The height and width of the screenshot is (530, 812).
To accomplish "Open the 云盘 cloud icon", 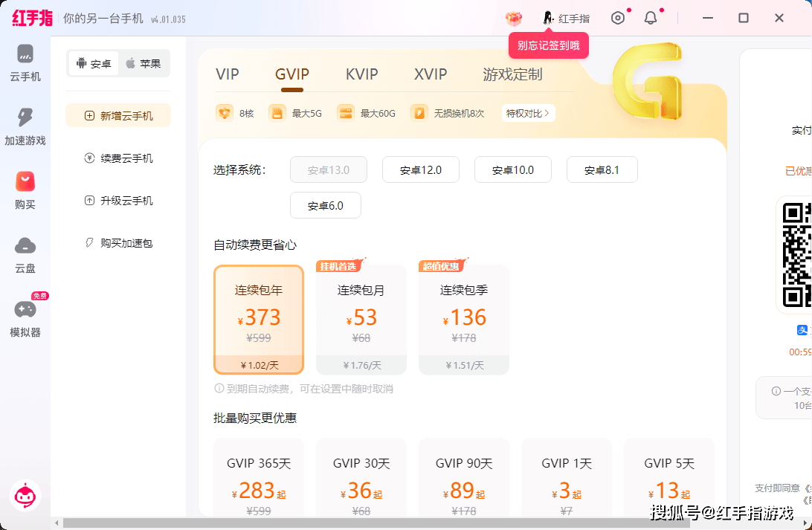I will (25, 246).
